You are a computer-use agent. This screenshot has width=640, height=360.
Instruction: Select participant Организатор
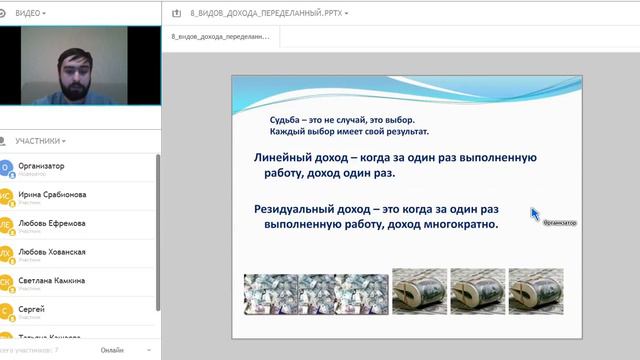tap(78, 168)
